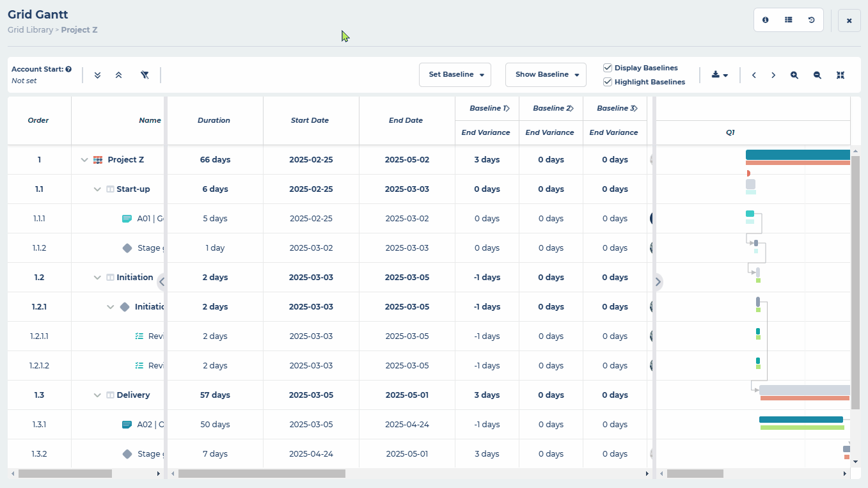Screen dimensions: 868x488
Task: Zoom in on the Gantt timeline
Action: 794,75
